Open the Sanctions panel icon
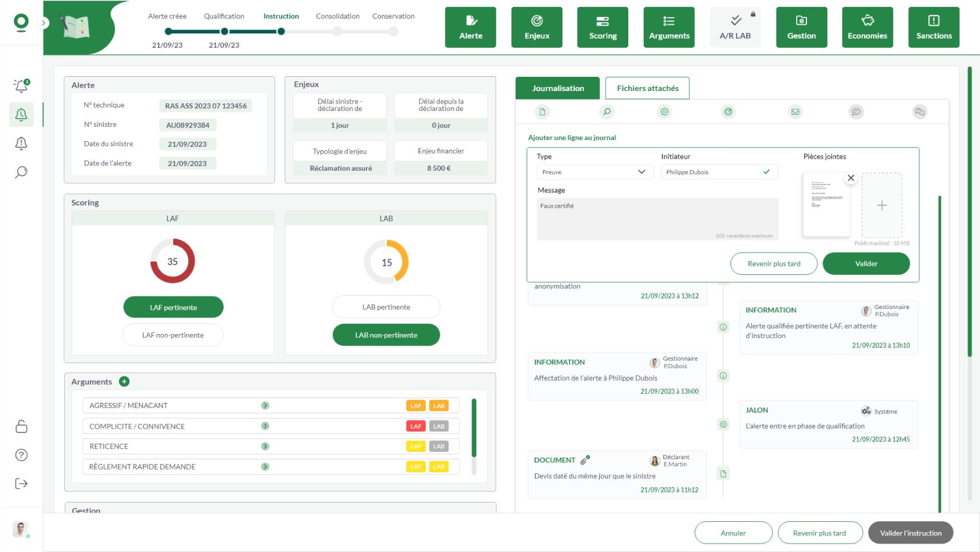Image resolution: width=980 pixels, height=552 pixels. point(933,27)
